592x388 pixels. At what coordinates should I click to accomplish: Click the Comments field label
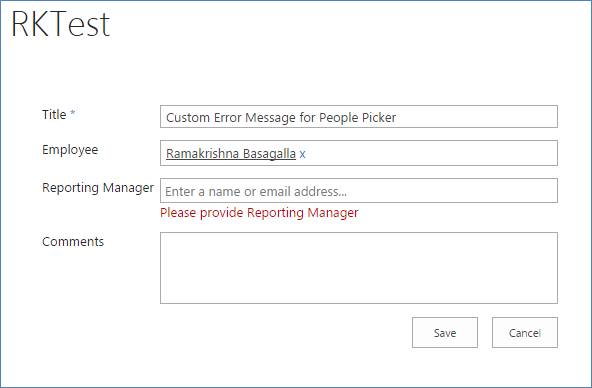tap(73, 242)
